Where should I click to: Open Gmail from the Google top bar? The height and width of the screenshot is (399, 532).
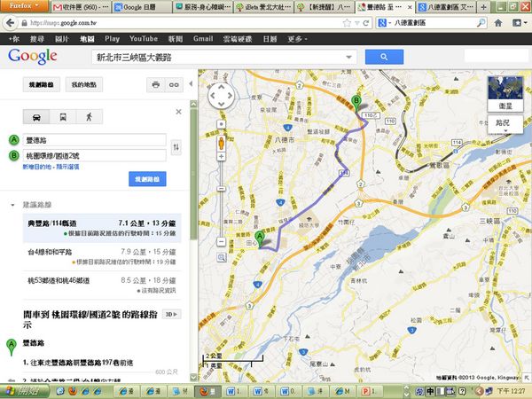[x=203, y=40]
